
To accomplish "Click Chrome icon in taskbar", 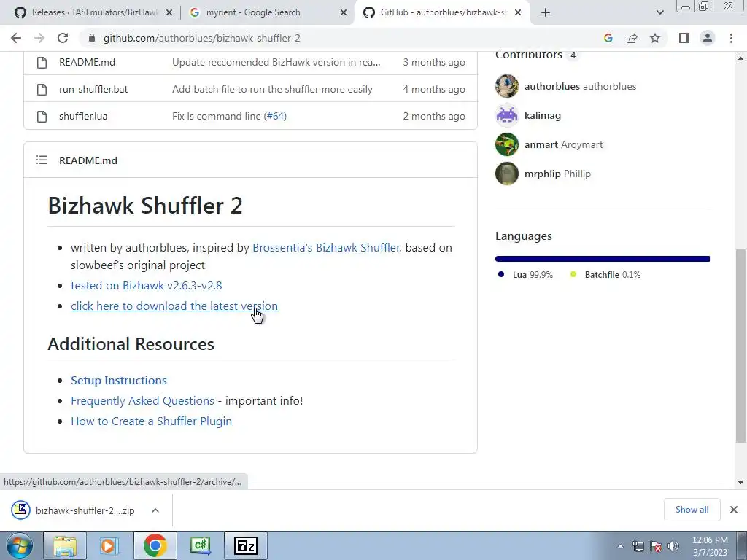I will point(155,545).
